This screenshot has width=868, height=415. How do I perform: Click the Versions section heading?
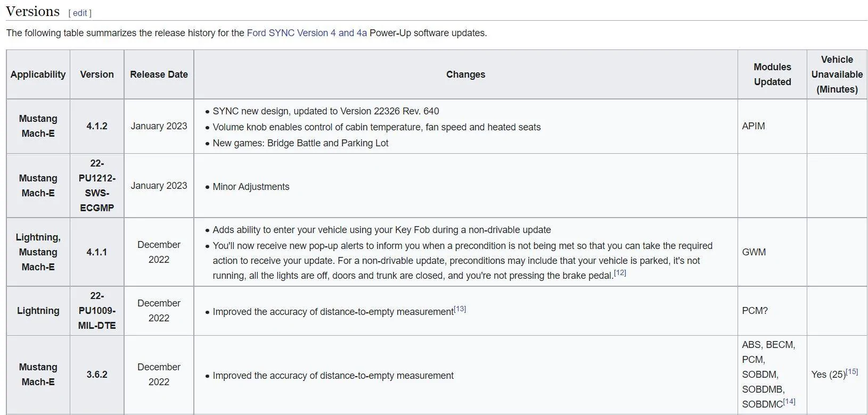click(x=32, y=11)
